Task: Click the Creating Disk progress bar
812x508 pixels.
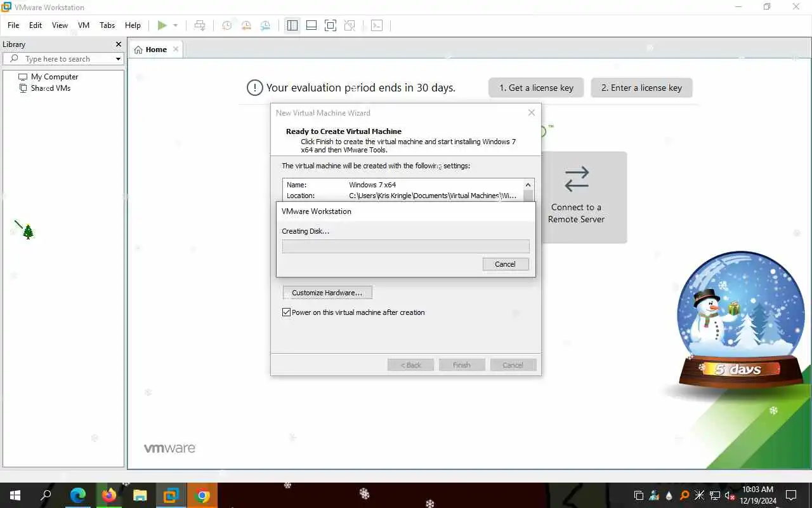Action: 405,246
